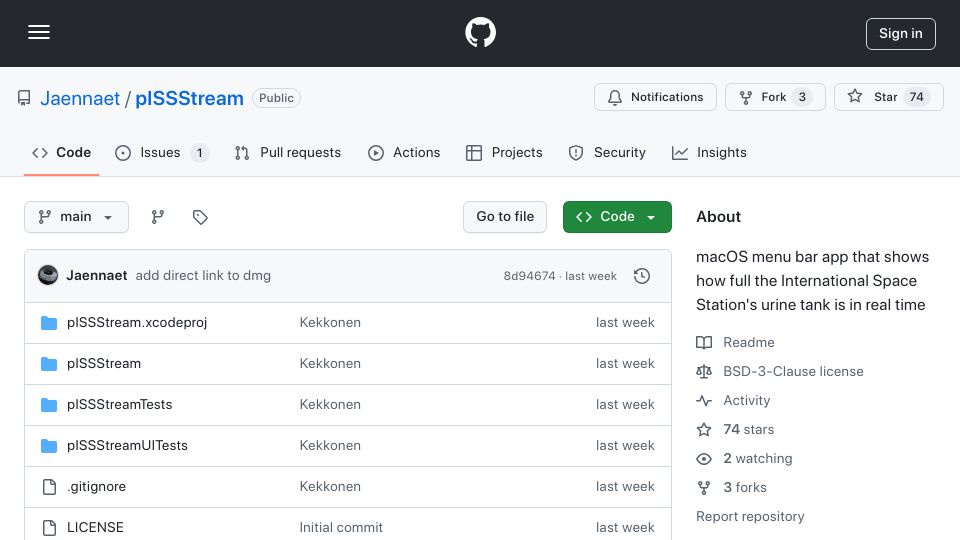Screen dimensions: 960x540
Task: Open the hamburger navigation menu
Action: point(39,32)
